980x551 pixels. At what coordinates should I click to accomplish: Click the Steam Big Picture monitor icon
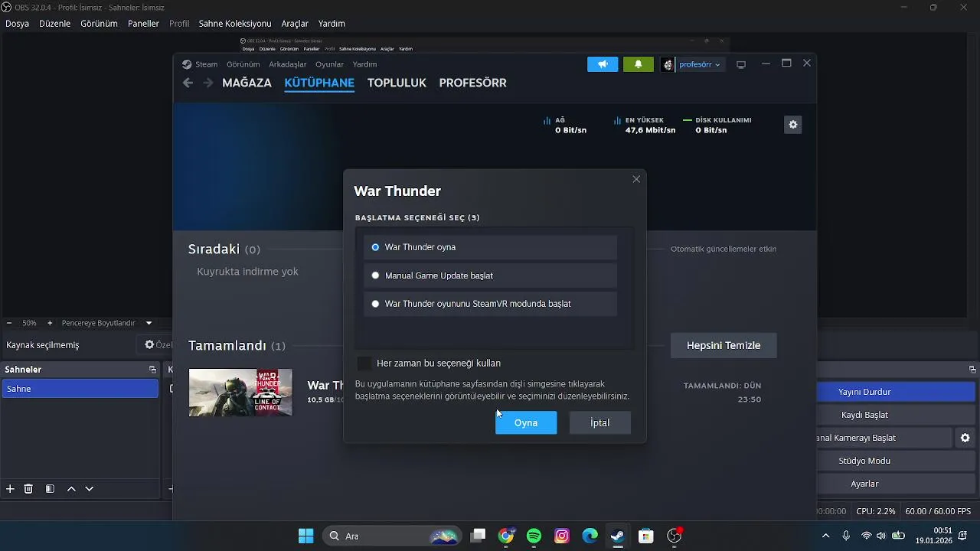pos(741,64)
